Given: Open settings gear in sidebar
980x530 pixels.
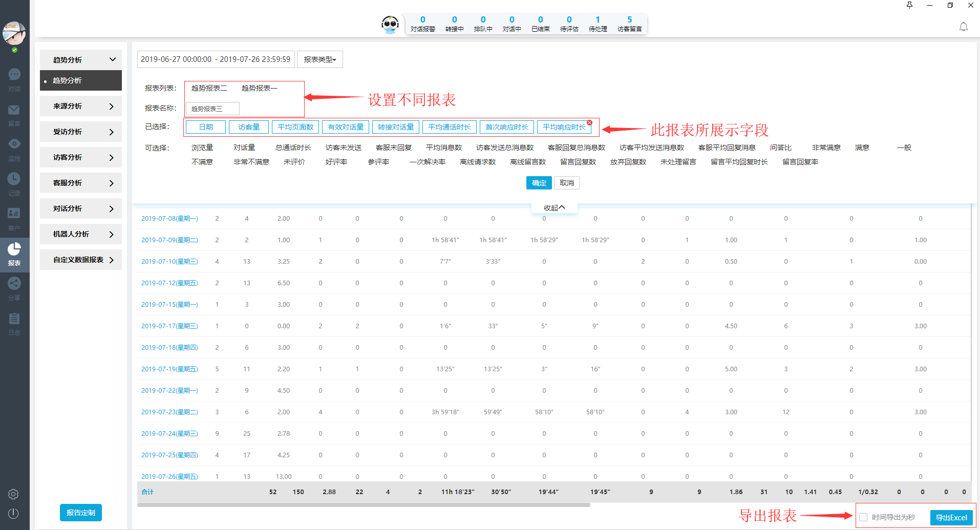Looking at the screenshot, I should point(13,494).
